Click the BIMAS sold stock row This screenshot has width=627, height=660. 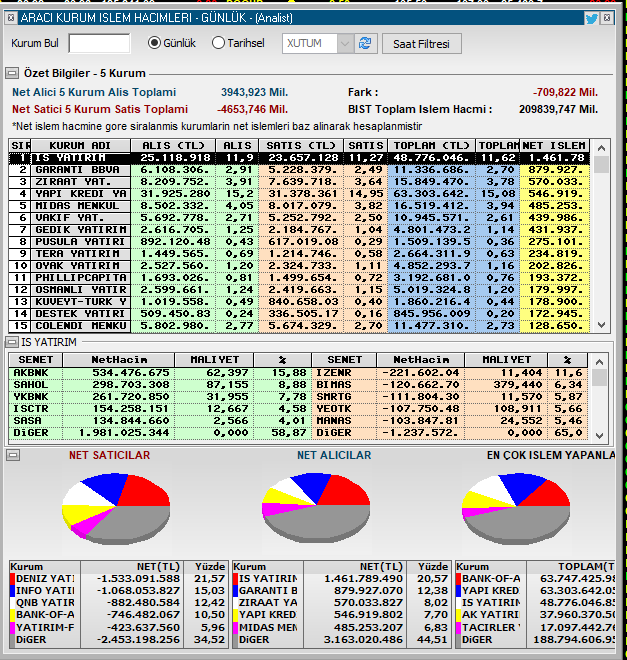tap(450, 385)
